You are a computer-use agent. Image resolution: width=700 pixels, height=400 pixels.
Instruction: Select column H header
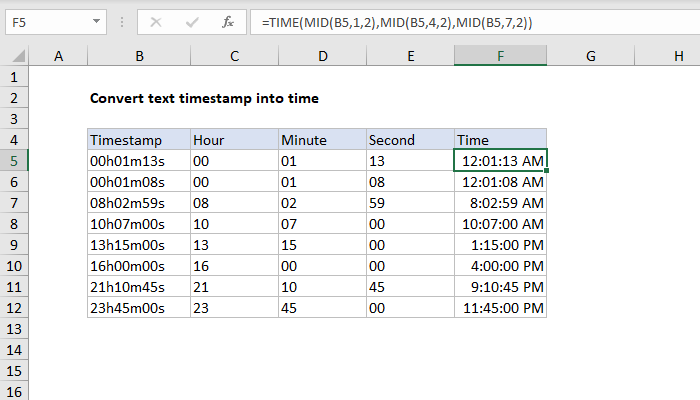(667, 56)
